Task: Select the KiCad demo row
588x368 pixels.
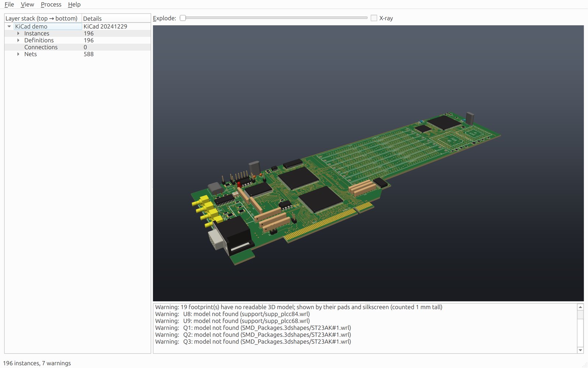Action: pos(78,26)
